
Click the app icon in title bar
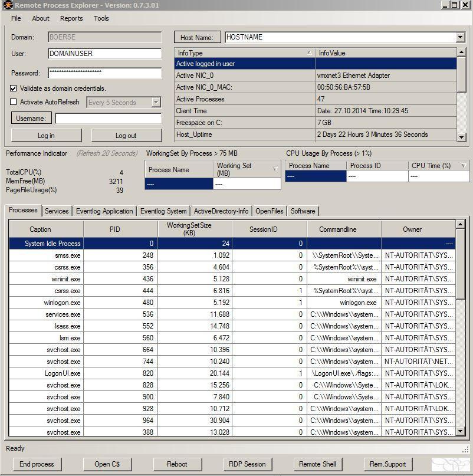pyautogui.click(x=8, y=5)
